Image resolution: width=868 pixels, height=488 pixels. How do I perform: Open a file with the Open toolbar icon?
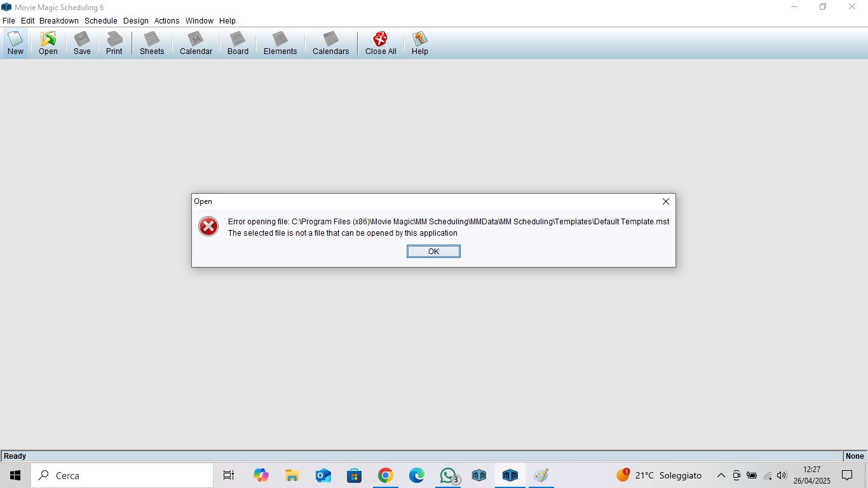[48, 43]
